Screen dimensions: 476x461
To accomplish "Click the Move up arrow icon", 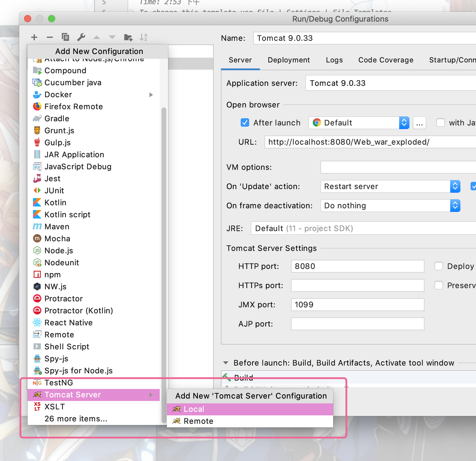I will pos(97,37).
